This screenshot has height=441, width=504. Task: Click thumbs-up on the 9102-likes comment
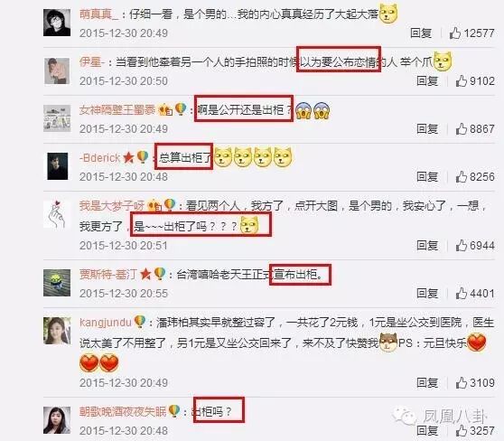pos(461,80)
